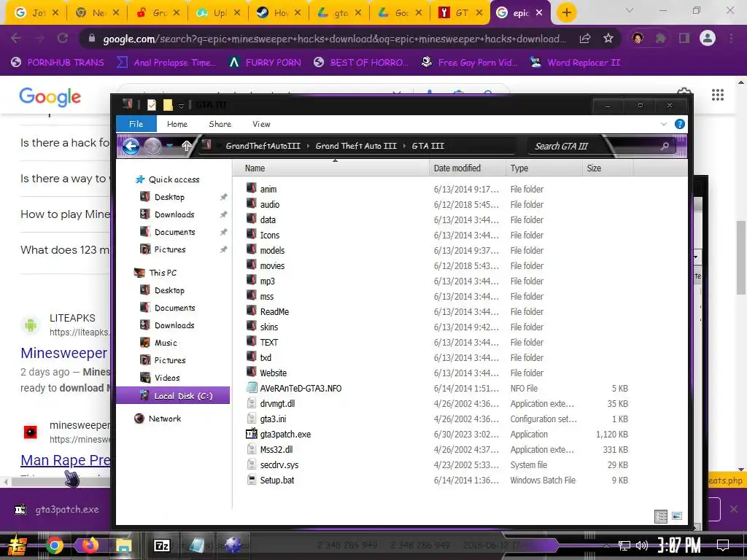Open the volume speaker tray icon
The width and height of the screenshot is (747, 560).
coord(642,545)
